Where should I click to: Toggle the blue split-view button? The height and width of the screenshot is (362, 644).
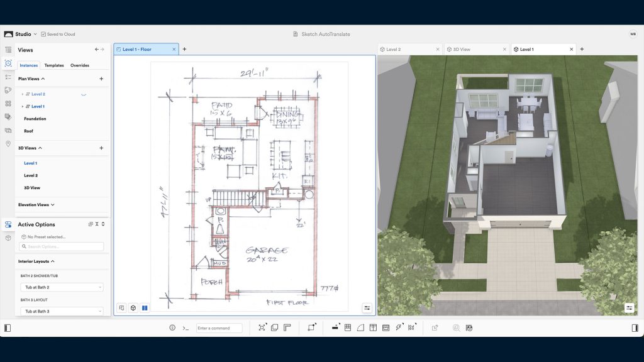[x=145, y=308]
